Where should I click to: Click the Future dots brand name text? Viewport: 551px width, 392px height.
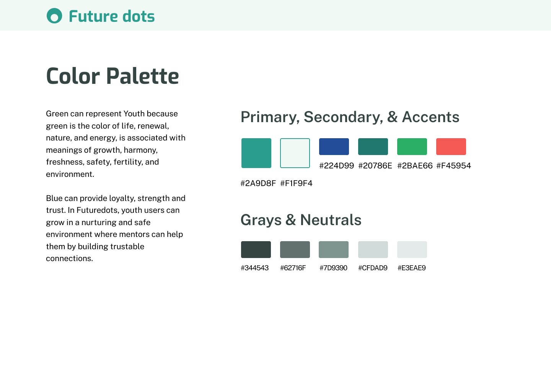point(112,16)
